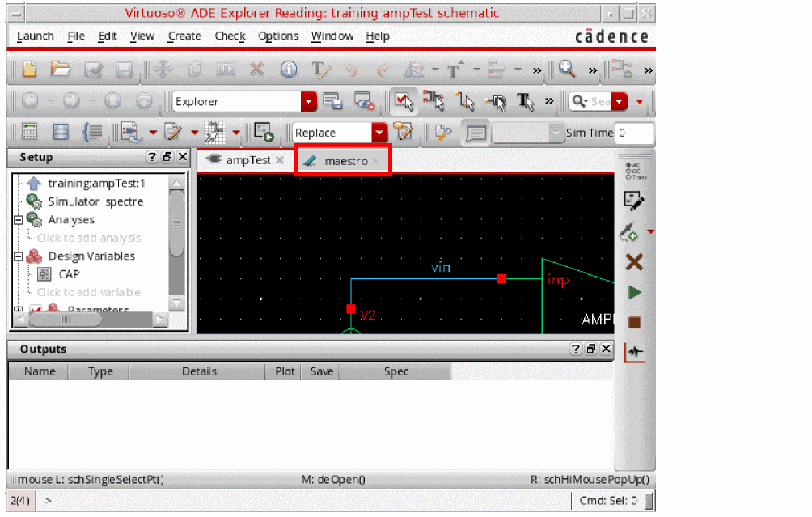Image resolution: width=812 pixels, height=517 pixels.
Task: Open the Search field dropdown arrow
Action: coord(620,101)
